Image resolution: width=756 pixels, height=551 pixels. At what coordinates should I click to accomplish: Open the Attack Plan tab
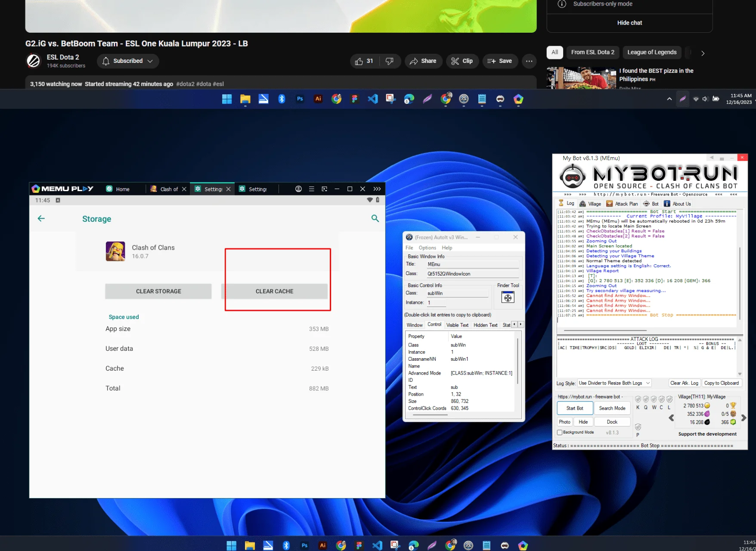coord(622,204)
